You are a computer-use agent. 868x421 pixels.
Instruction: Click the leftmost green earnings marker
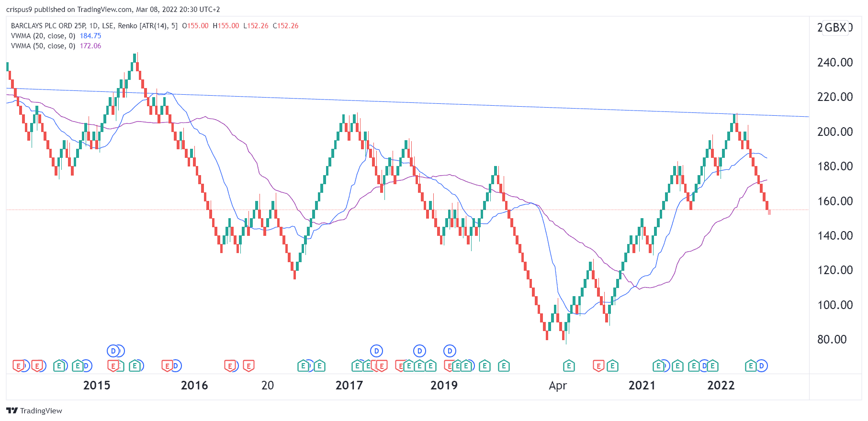pos(59,366)
